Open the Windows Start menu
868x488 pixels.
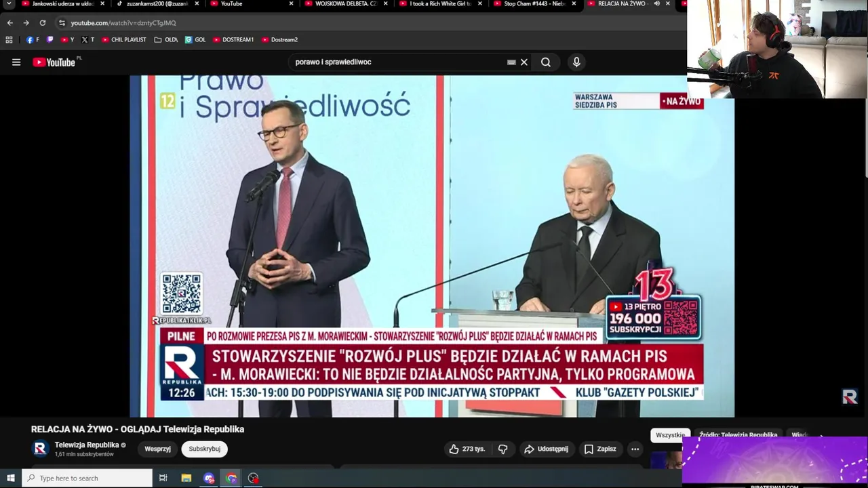pyautogui.click(x=10, y=478)
